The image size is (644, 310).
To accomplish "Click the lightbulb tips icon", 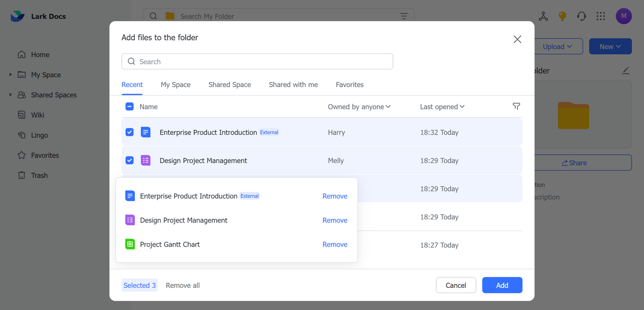I will point(562,16).
